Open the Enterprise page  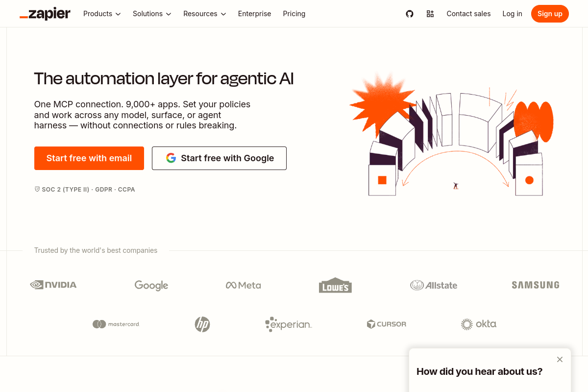pyautogui.click(x=254, y=14)
